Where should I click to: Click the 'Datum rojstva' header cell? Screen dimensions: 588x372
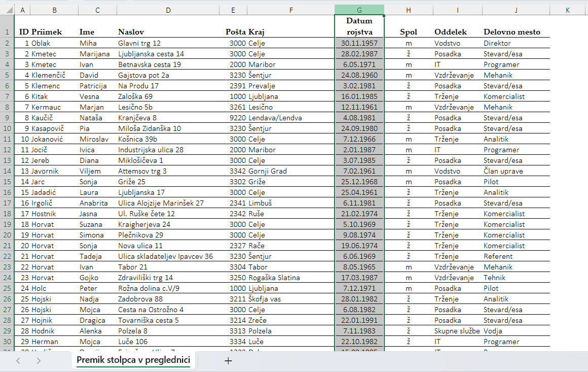pyautogui.click(x=359, y=26)
